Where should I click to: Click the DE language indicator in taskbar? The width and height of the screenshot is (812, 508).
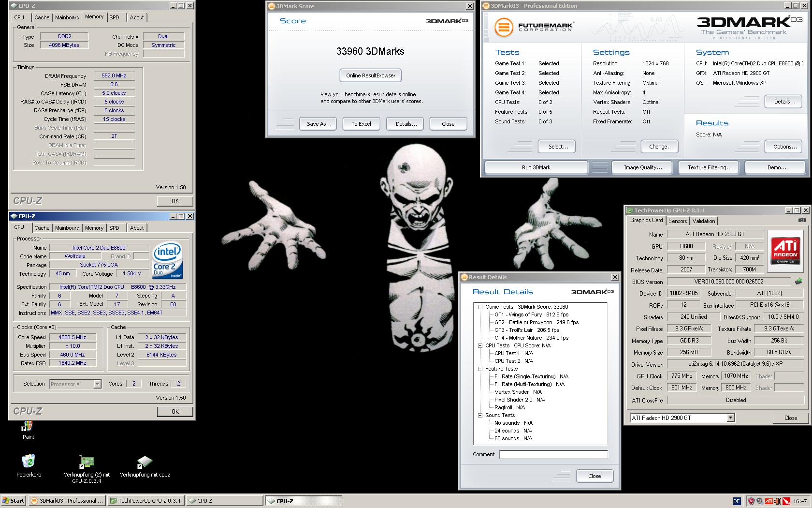point(737,501)
